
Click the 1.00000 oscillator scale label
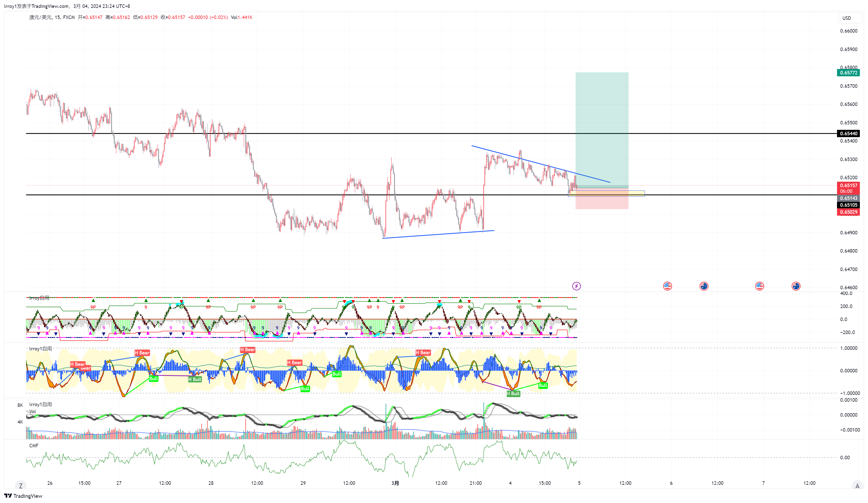pos(849,348)
